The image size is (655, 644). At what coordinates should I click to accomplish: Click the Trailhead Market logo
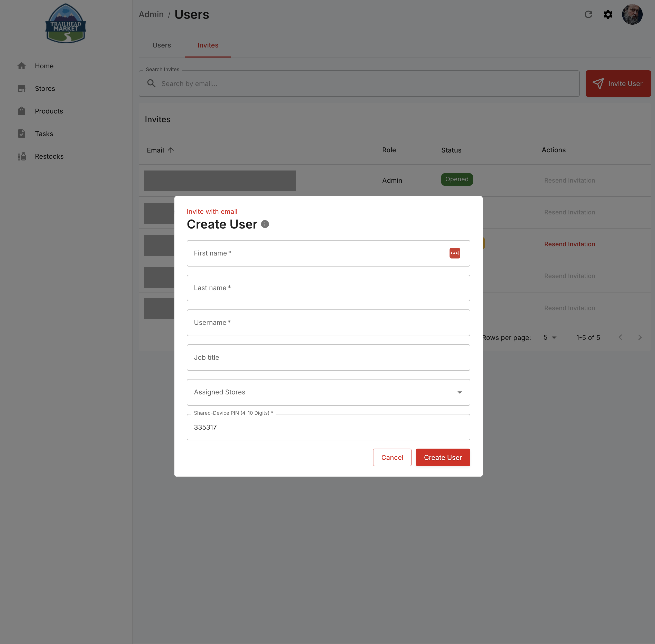66,23
